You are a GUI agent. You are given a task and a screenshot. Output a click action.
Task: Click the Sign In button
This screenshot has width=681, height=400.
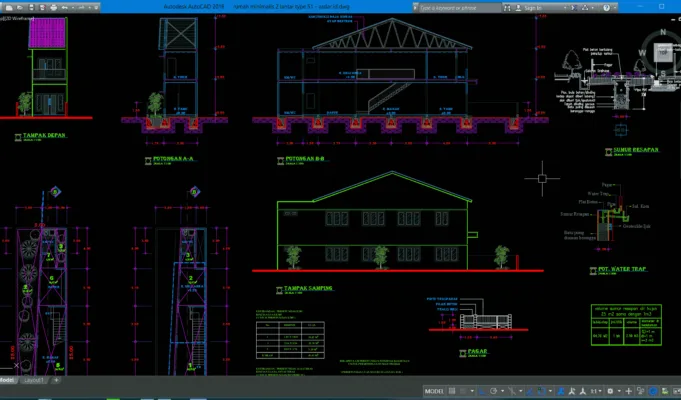coord(533,8)
